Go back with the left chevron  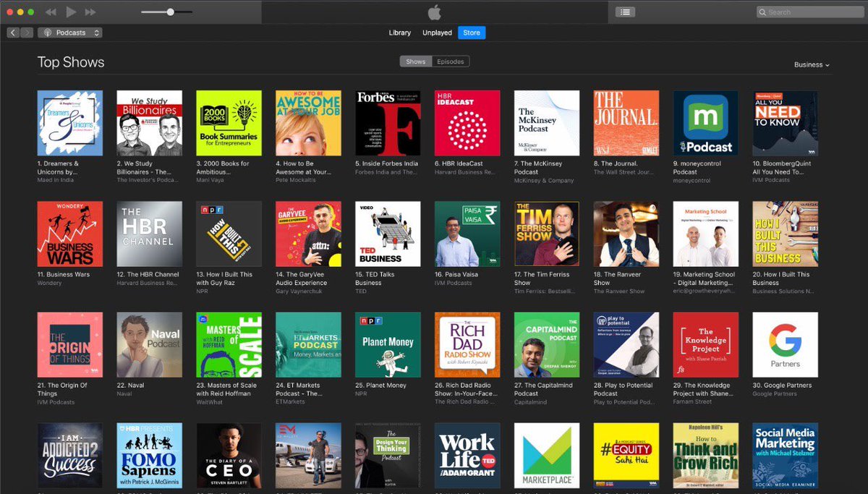coord(13,33)
